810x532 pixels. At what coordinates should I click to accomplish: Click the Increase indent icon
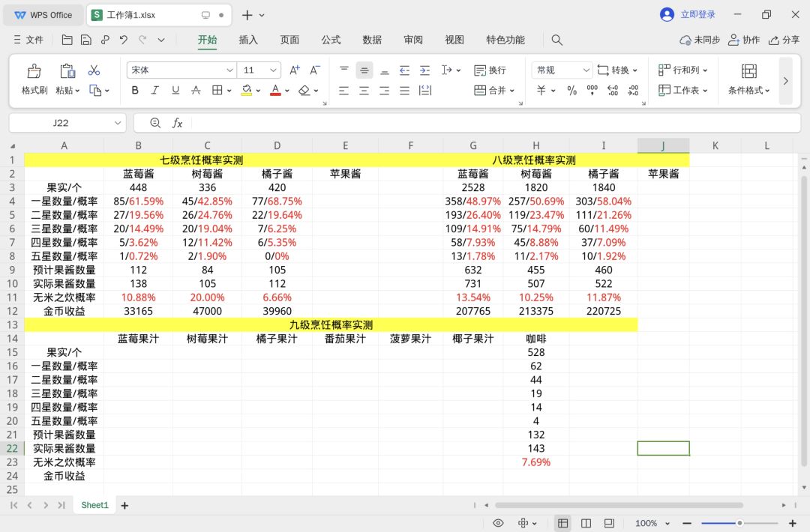pos(424,70)
